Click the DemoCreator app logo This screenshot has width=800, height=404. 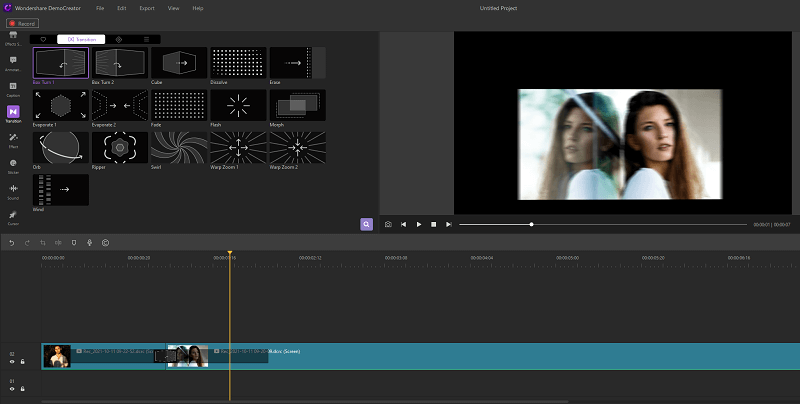click(8, 8)
